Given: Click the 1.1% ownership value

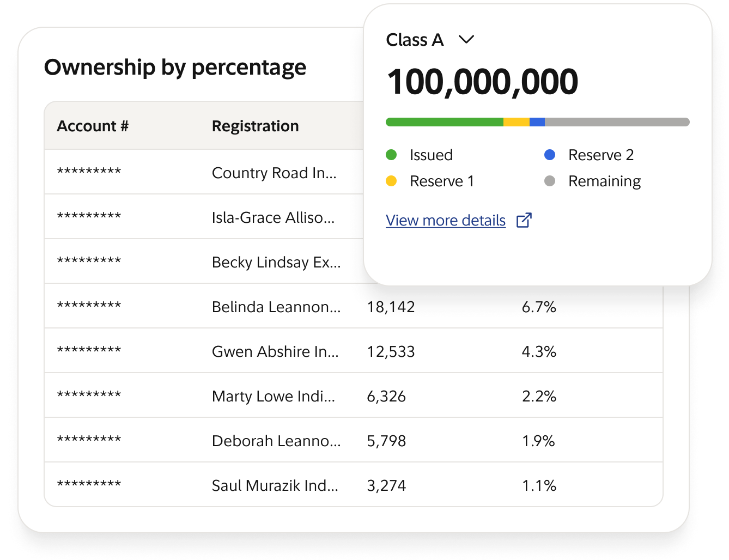Looking at the screenshot, I should pos(539,486).
